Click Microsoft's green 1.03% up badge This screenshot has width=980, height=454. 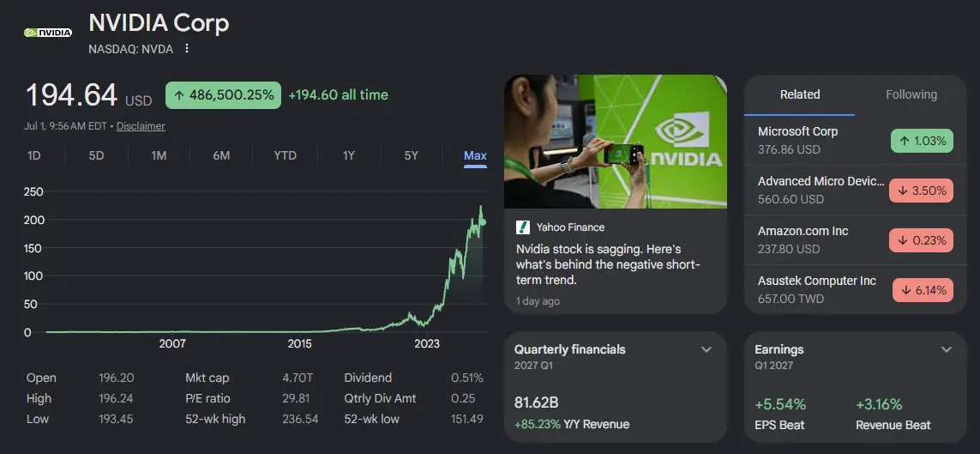[x=922, y=141]
